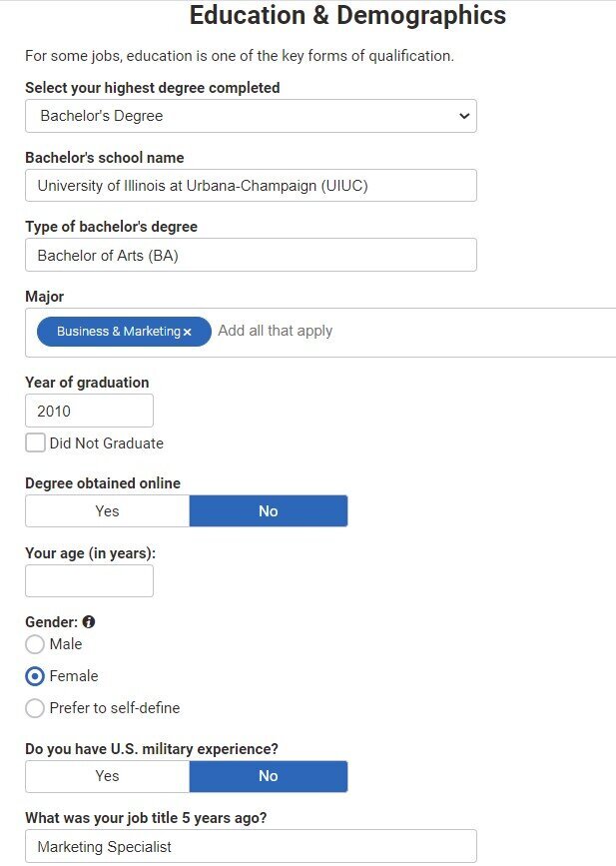Click the Did Not Graduate label
The width and height of the screenshot is (616, 866).
pyautogui.click(x=107, y=443)
